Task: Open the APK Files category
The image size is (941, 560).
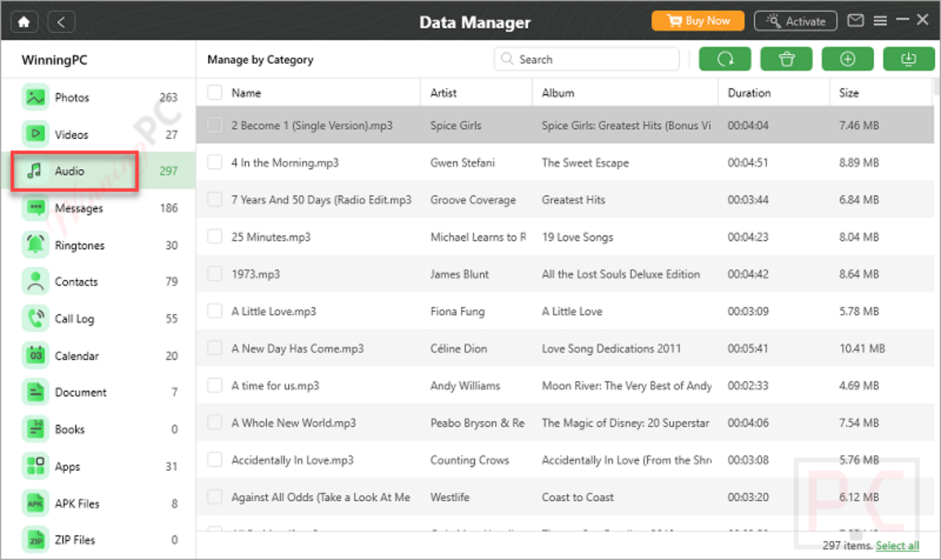Action: point(98,503)
